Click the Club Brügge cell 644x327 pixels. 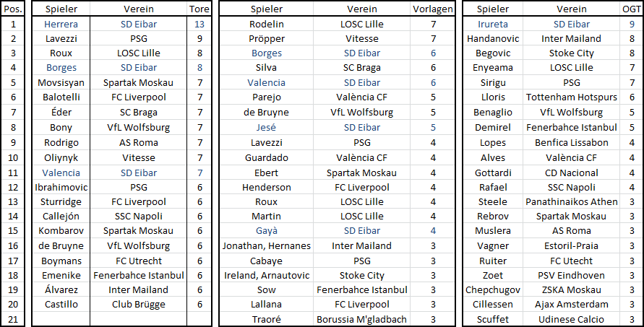138,305
